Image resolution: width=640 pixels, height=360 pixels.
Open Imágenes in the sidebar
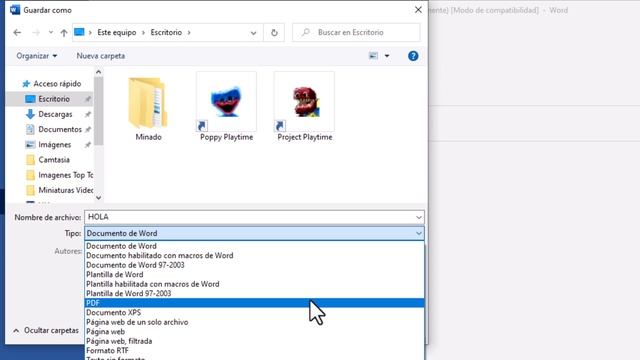(49, 145)
